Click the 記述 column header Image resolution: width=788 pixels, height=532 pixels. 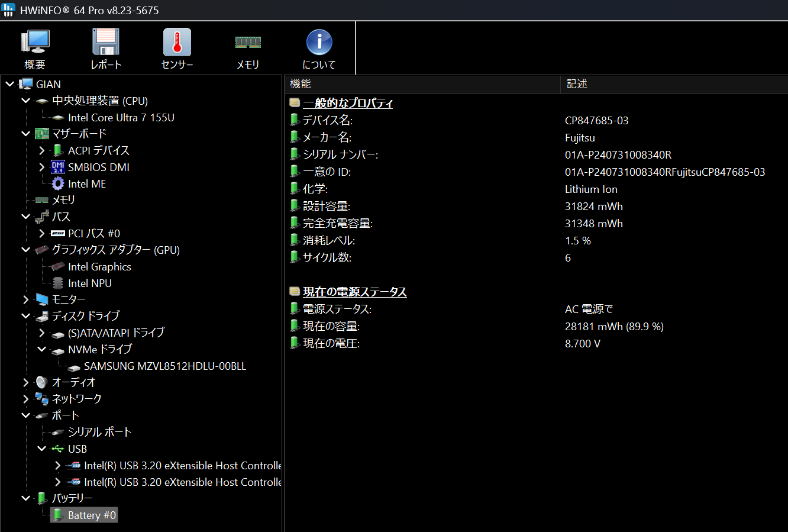tap(674, 84)
